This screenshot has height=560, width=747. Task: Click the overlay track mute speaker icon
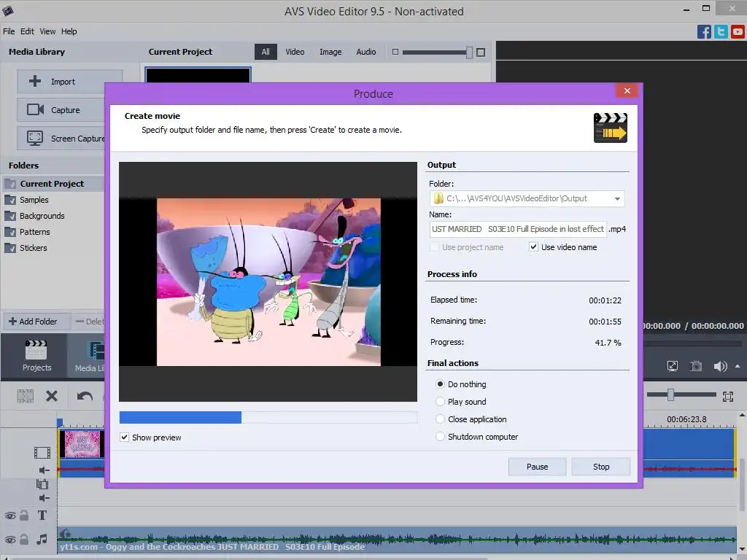click(x=44, y=498)
